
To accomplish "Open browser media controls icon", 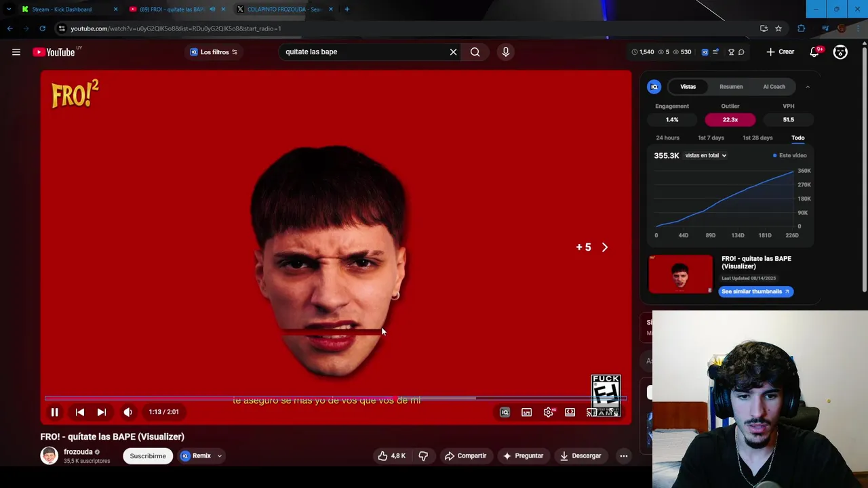I will (x=825, y=28).
